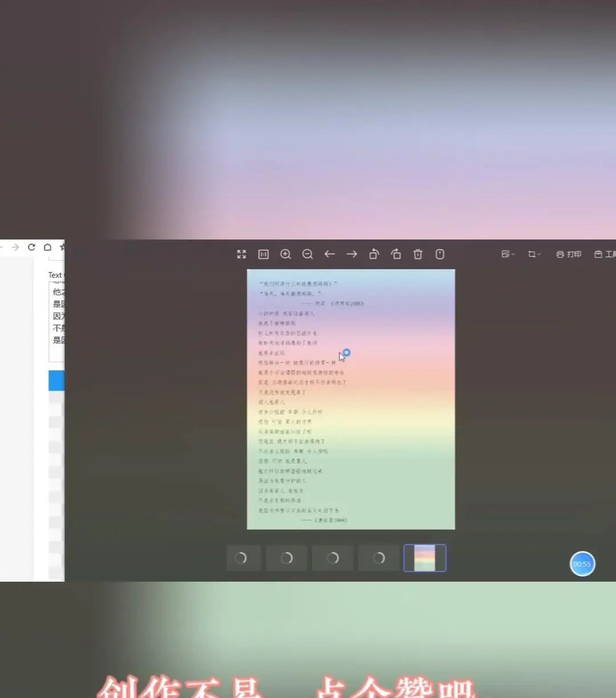Delete the current image

coord(418,254)
